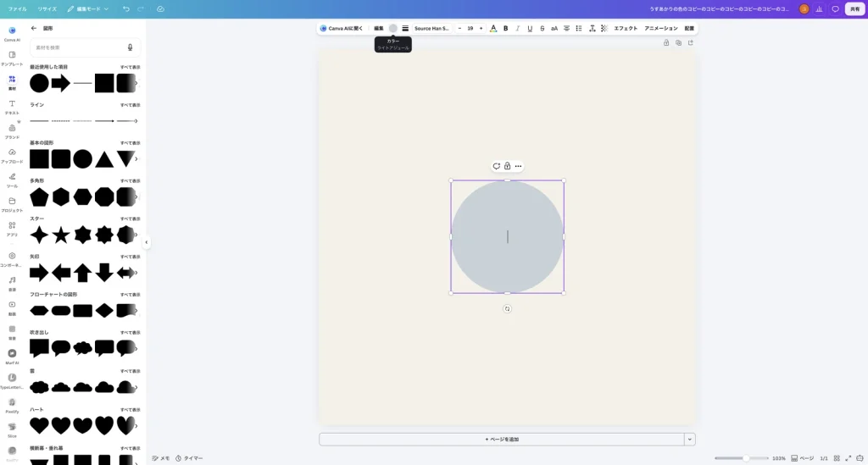Viewport: 868px width, 465px height.
Task: Open the Murf AI app
Action: pos(12,356)
